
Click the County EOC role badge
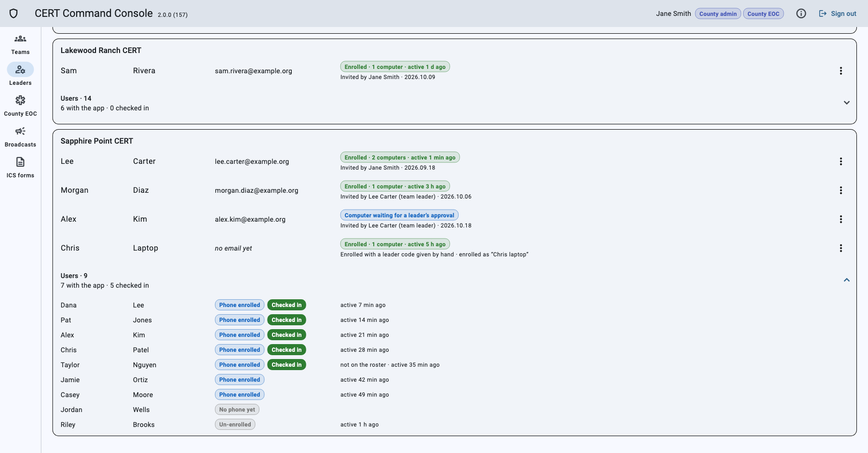763,13
